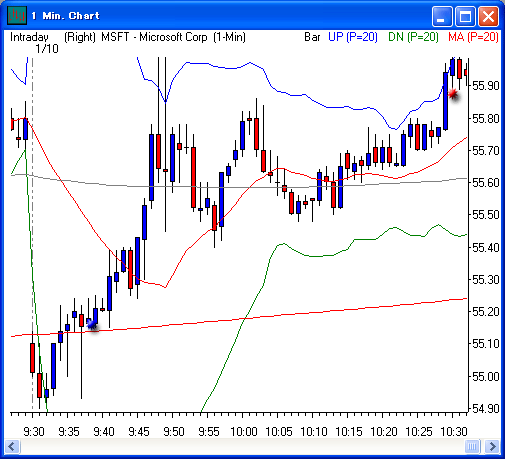Click the 10:30 time axis label
The image size is (505, 459).
pos(454,432)
